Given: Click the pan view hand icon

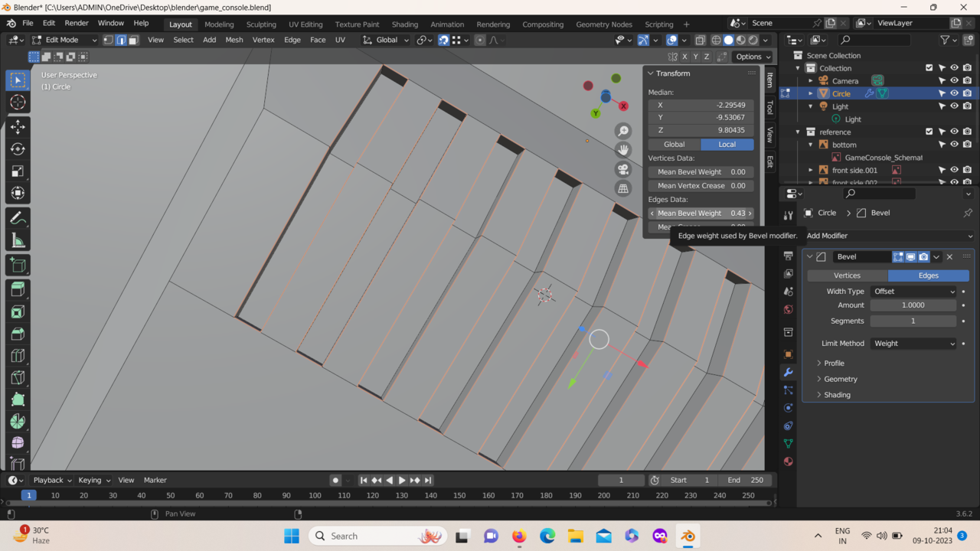Looking at the screenshot, I should click(x=623, y=150).
